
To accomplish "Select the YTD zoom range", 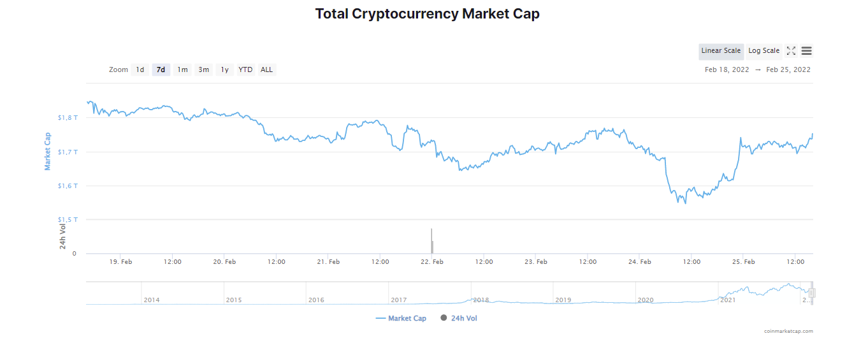I will tap(245, 69).
